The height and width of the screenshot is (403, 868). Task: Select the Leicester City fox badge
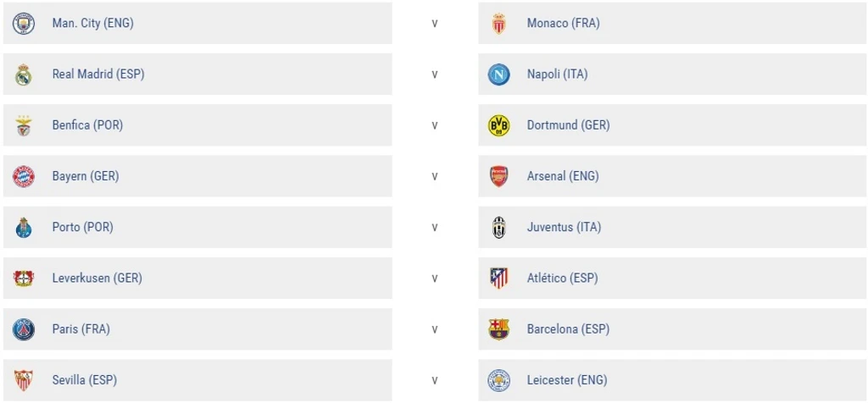(x=498, y=380)
